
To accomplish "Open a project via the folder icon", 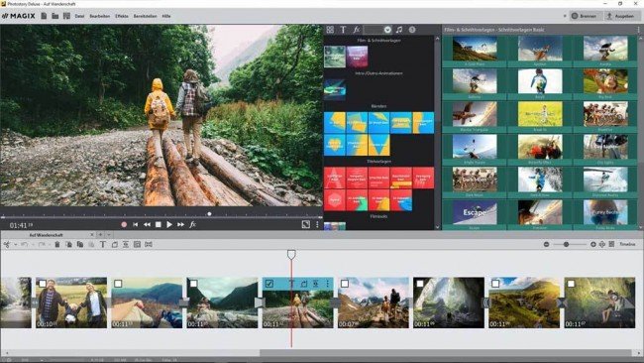I will click(x=55, y=16).
